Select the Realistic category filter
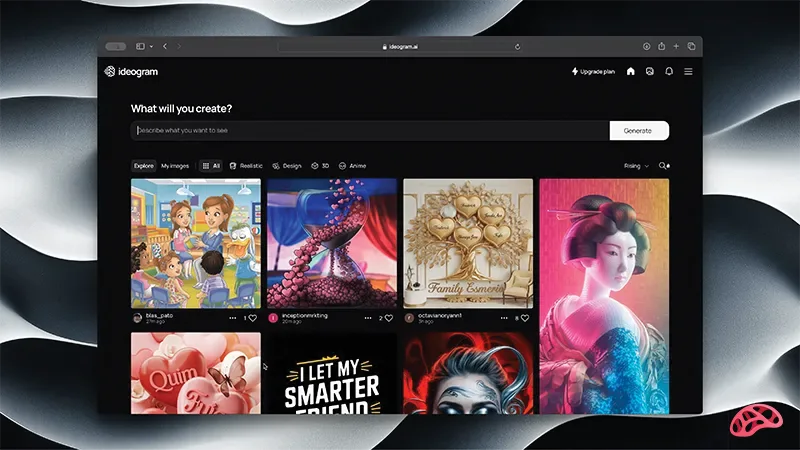 246,166
